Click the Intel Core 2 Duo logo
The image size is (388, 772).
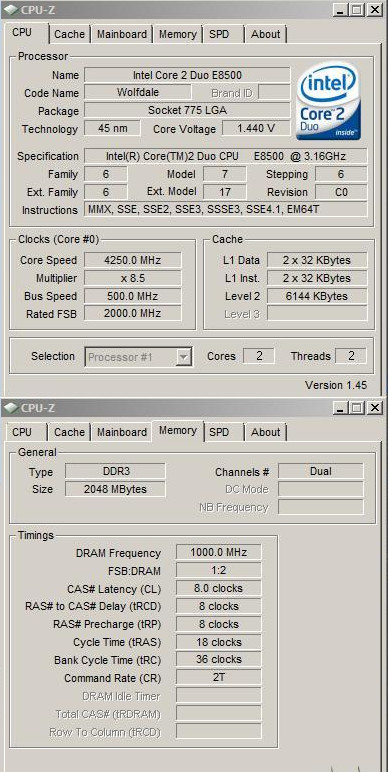(328, 100)
